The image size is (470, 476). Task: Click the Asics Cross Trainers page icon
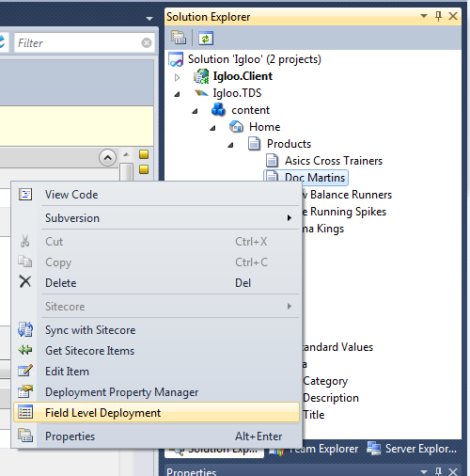(x=272, y=161)
